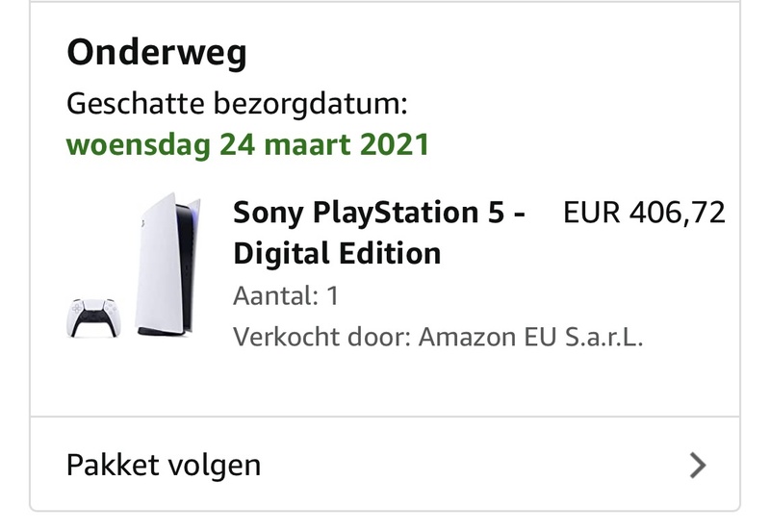
Task: Open the Pakket volgen tracking link
Action: 164,467
